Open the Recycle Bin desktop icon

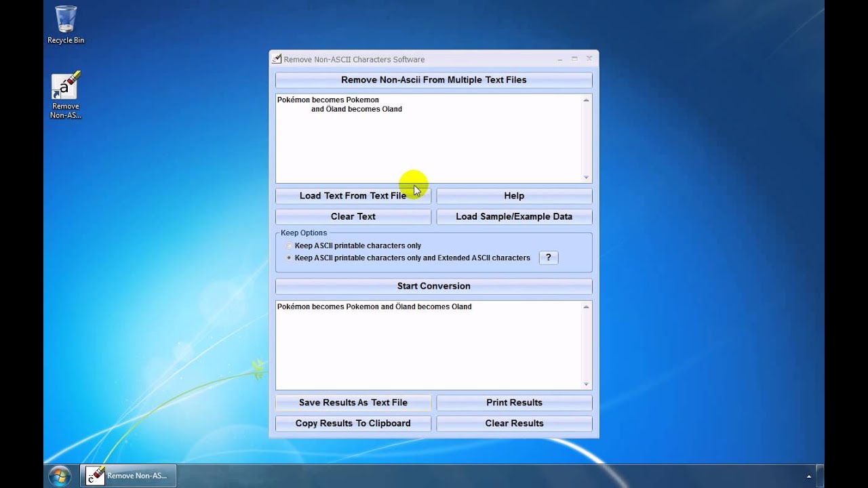(x=66, y=24)
